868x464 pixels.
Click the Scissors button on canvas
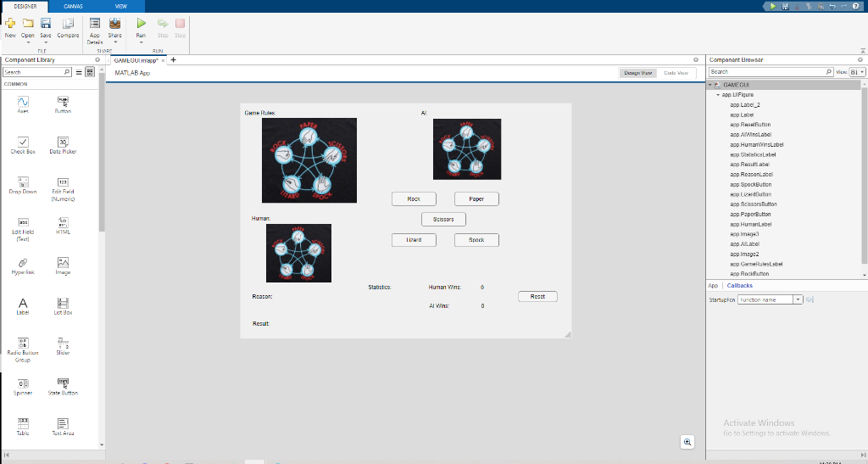443,219
